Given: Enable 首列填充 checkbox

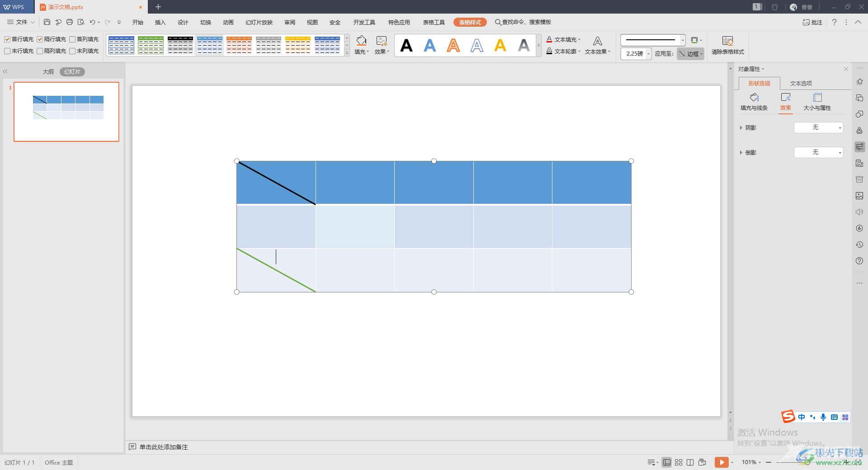Looking at the screenshot, I should tap(72, 39).
